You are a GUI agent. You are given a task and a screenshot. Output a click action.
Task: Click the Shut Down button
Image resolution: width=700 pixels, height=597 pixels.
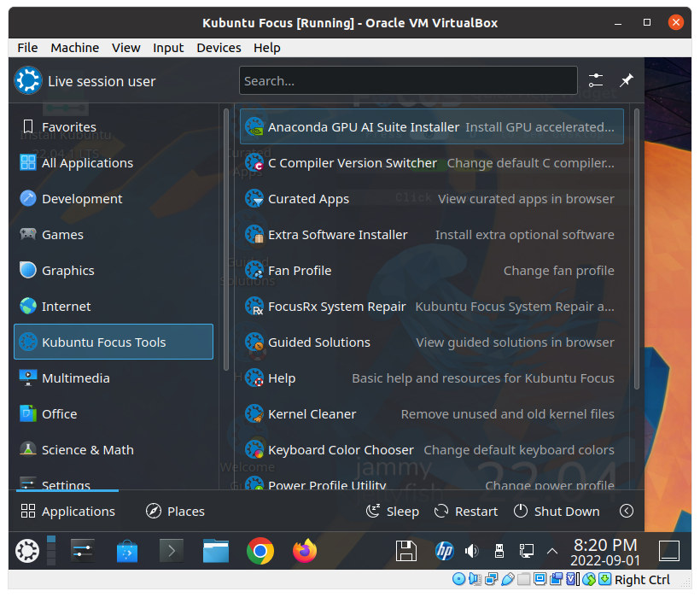[x=557, y=511]
